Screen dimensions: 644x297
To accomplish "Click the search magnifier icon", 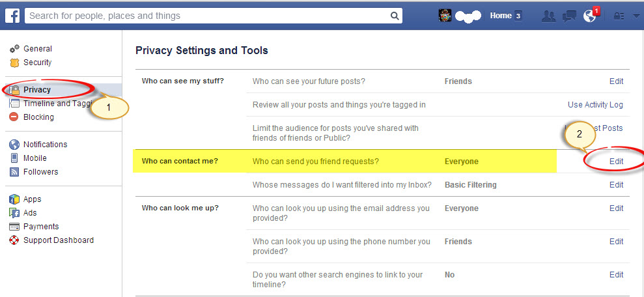I will point(395,16).
